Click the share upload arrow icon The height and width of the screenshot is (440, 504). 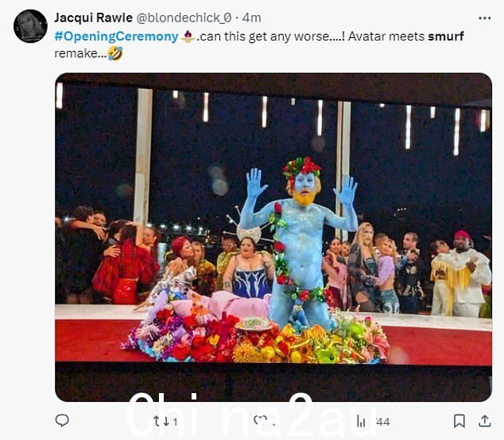click(x=484, y=421)
